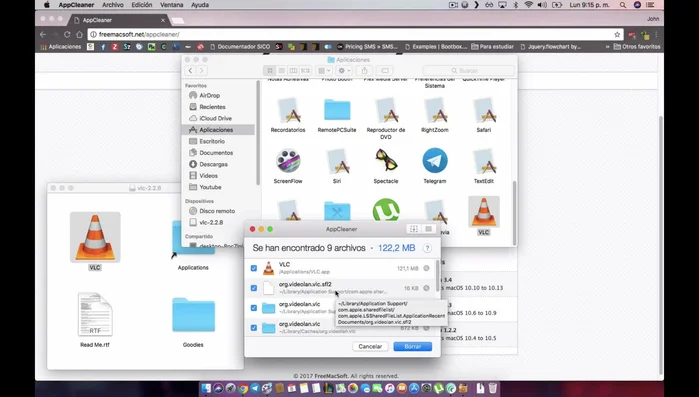This screenshot has height=397, width=699.
Task: Select the AppCleaner Chrome tab
Action: (x=119, y=20)
